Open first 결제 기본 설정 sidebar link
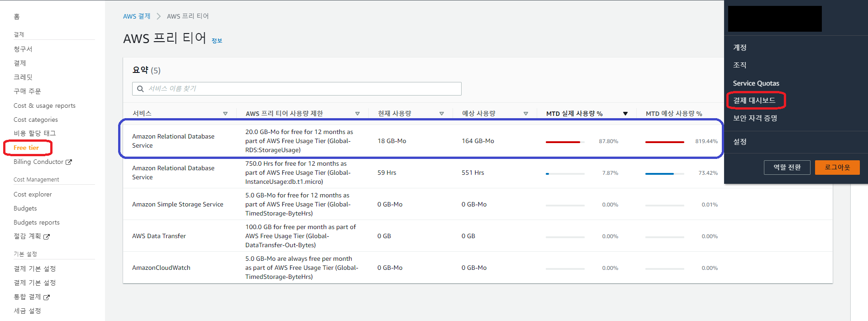This screenshot has height=321, width=868. [35, 268]
